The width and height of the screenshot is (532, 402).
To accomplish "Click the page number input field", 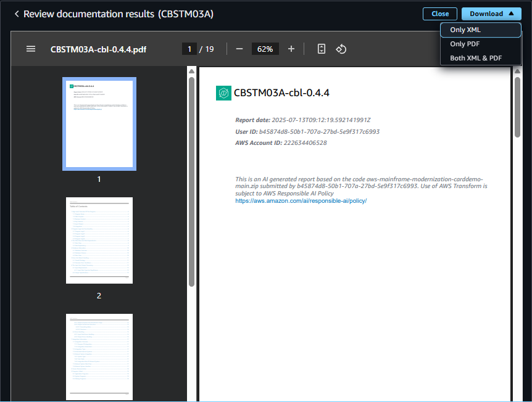I will [x=189, y=49].
